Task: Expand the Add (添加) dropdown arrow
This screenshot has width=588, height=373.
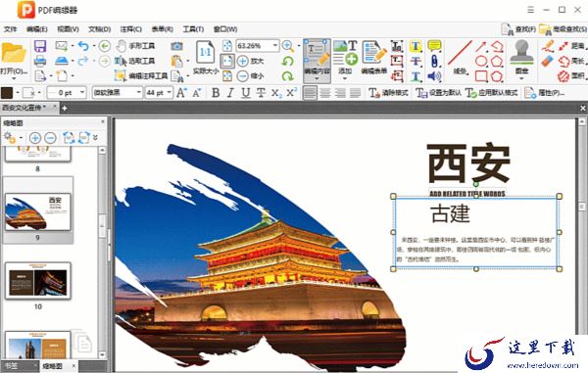Action: point(345,78)
